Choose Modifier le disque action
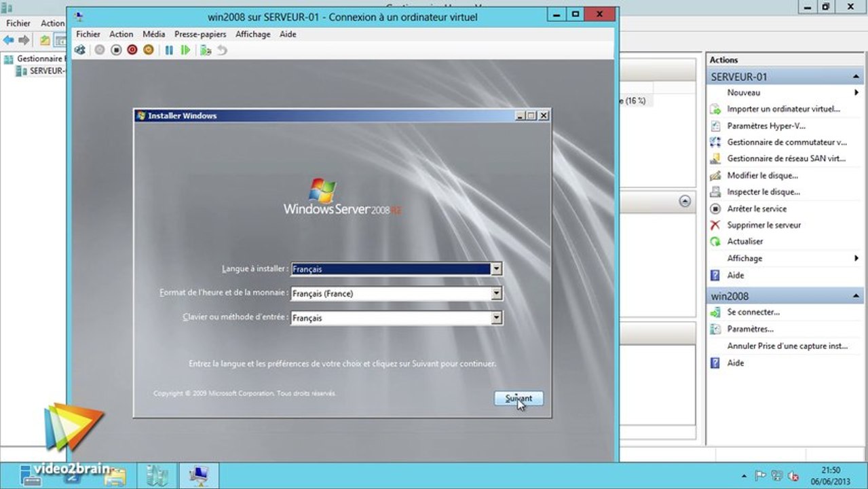This screenshot has height=489, width=868. (762, 175)
